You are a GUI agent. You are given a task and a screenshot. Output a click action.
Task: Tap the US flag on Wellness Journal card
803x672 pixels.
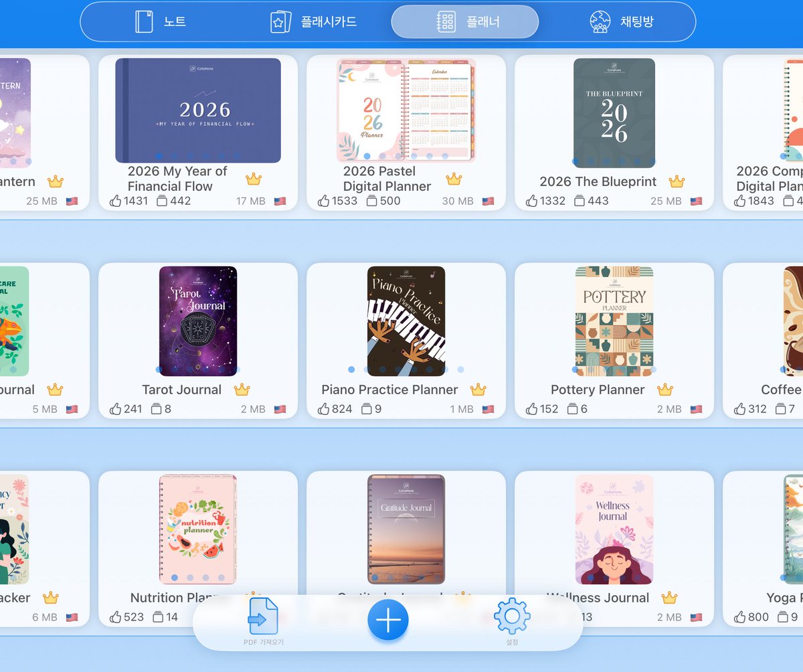tap(696, 617)
